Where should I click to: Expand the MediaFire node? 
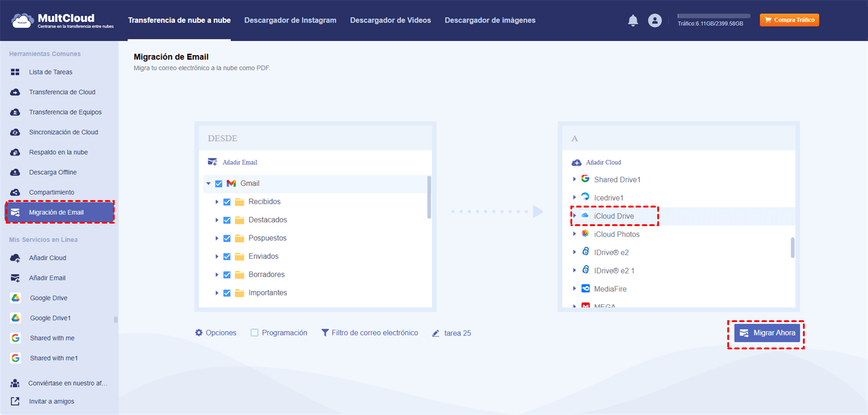(575, 289)
